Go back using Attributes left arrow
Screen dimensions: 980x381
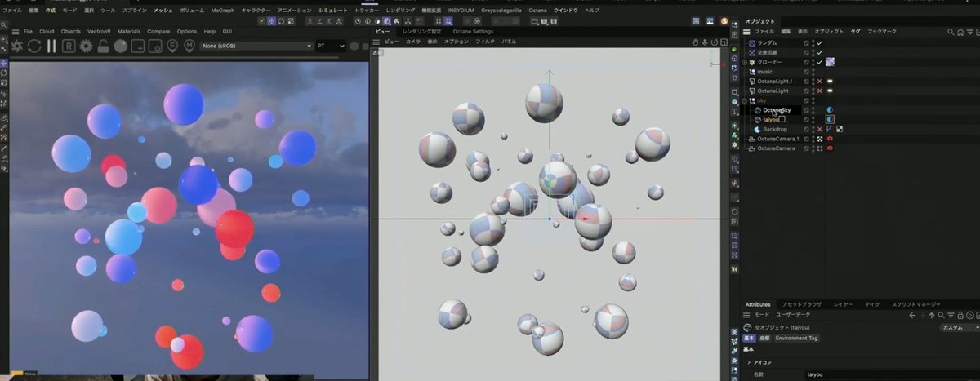[x=912, y=315]
